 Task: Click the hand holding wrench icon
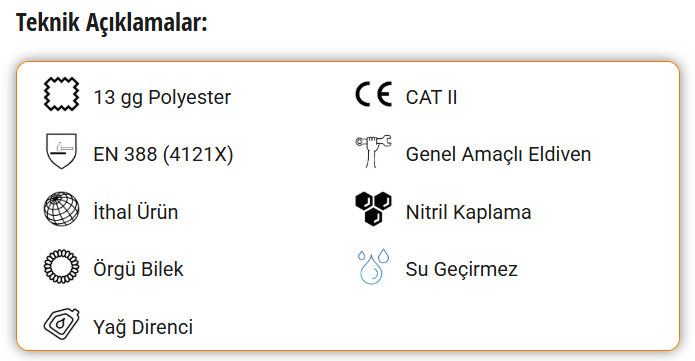[374, 151]
